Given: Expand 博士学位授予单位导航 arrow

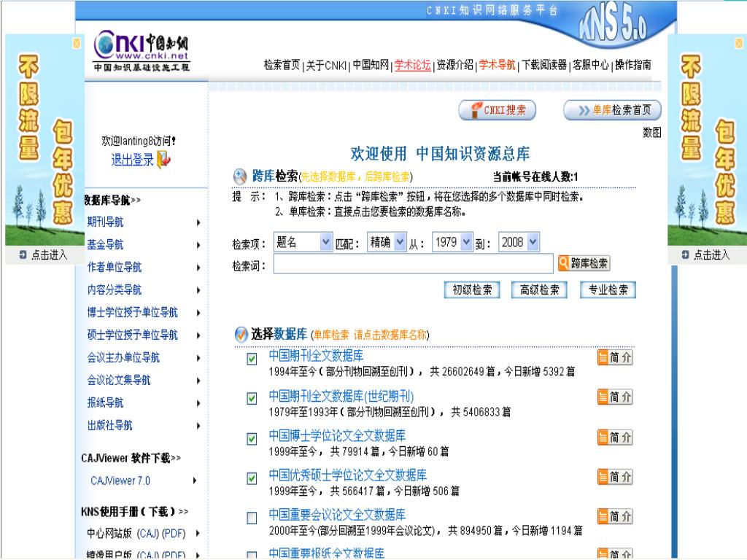Looking at the screenshot, I should (198, 313).
